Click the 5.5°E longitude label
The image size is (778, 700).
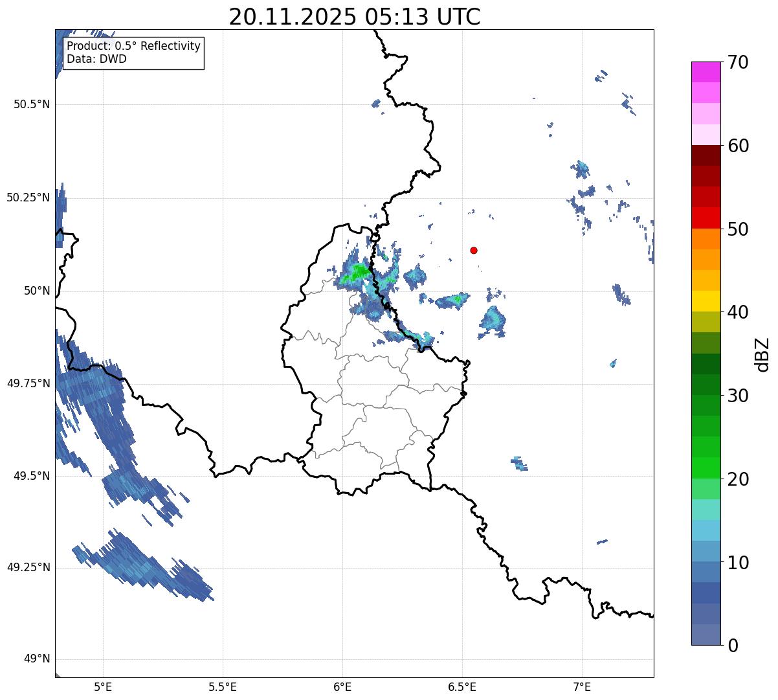point(223,686)
